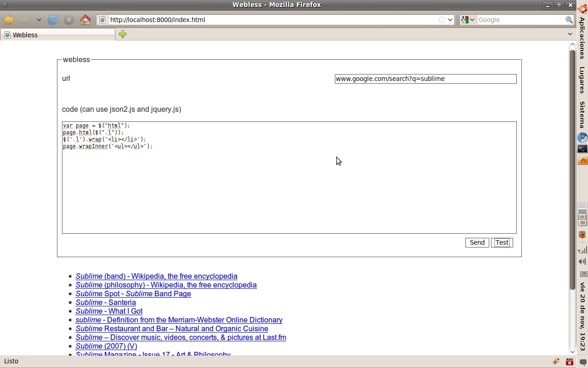Click the url input field
This screenshot has height=368, width=588.
pos(426,79)
